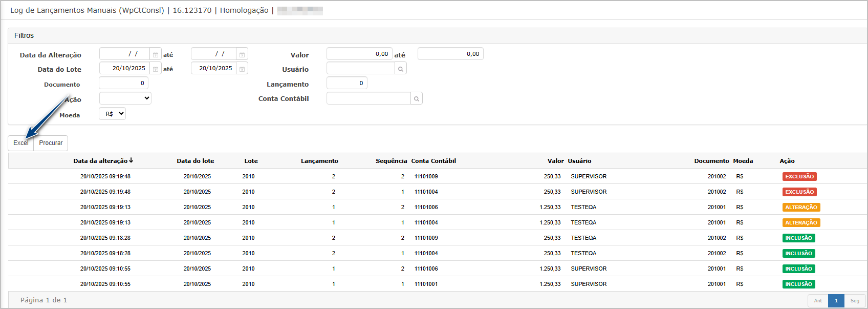Click the first EXCLUSÃO action badge
This screenshot has height=309, width=868.
tap(799, 176)
